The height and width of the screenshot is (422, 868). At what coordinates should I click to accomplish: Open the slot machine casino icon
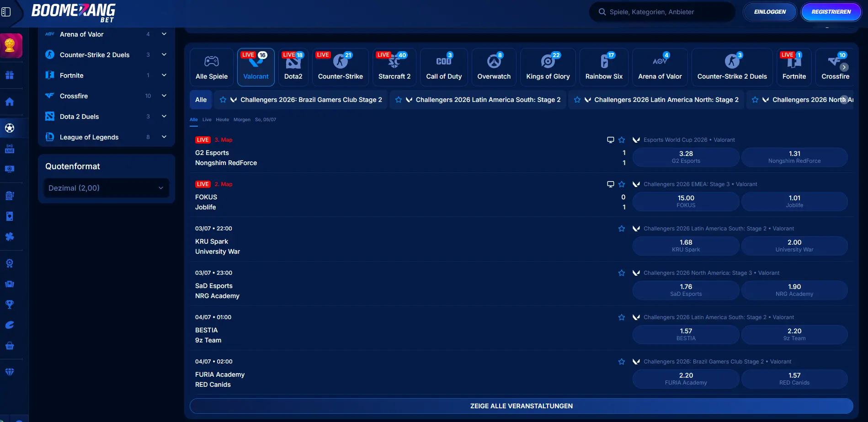[10, 196]
